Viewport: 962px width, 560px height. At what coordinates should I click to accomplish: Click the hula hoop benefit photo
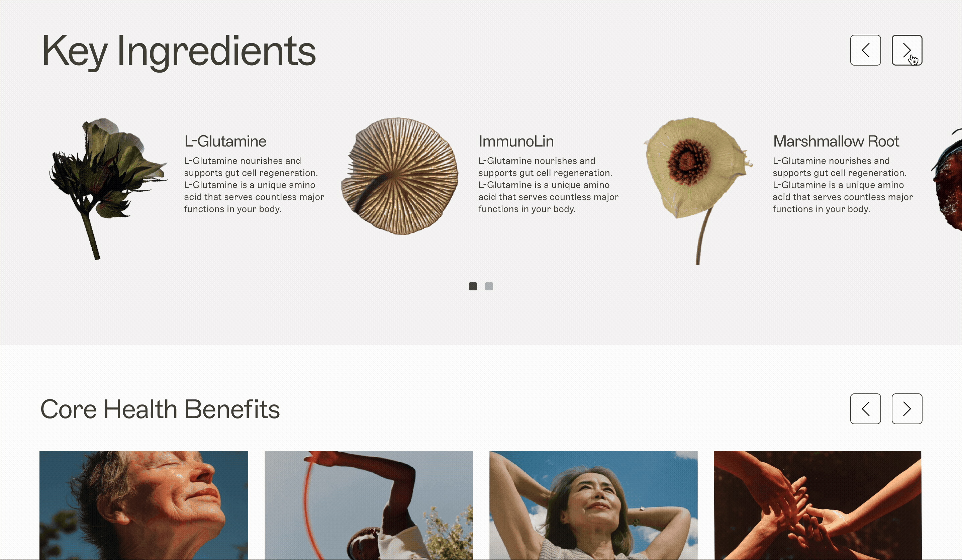(x=369, y=505)
